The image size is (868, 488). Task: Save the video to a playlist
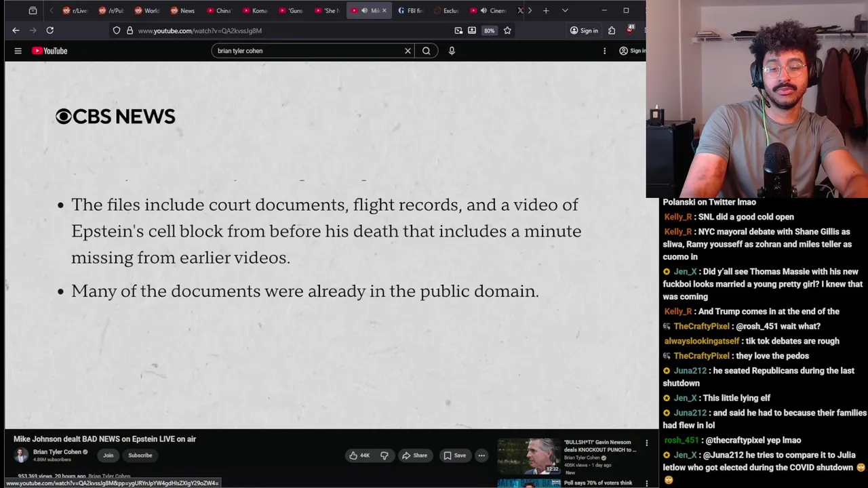click(x=455, y=455)
